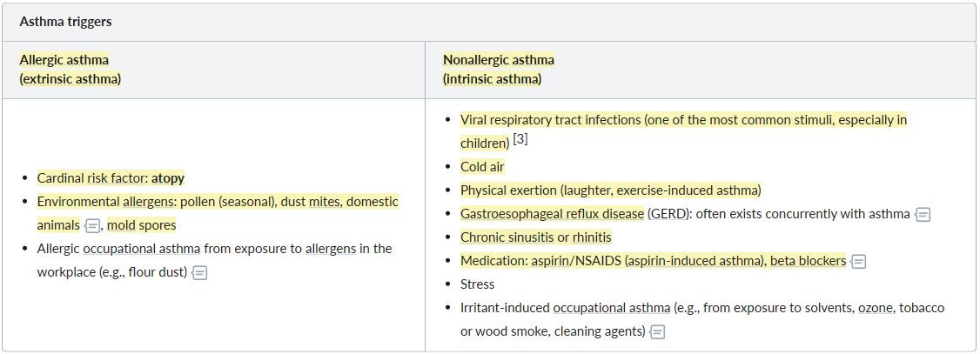
Task: Click the "beta blockers" term
Action: [x=808, y=261]
